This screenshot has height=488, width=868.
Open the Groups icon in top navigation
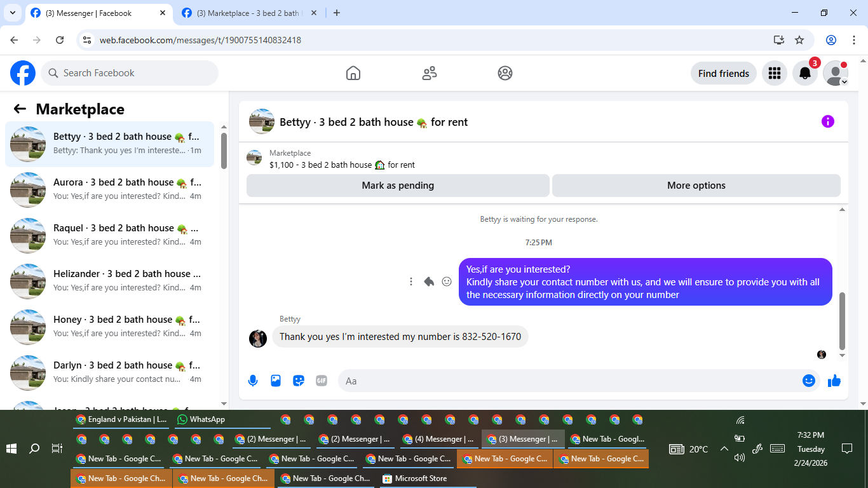[x=505, y=73]
